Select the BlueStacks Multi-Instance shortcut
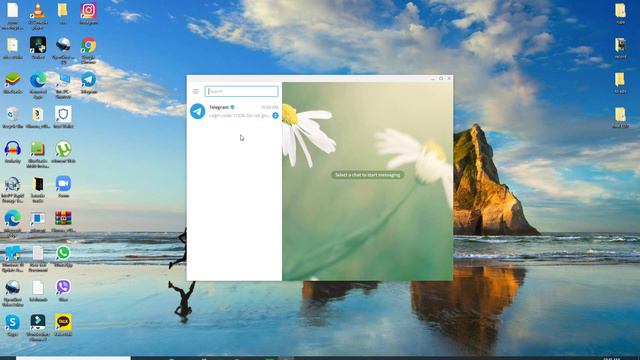The height and width of the screenshot is (360, 640). point(38,155)
